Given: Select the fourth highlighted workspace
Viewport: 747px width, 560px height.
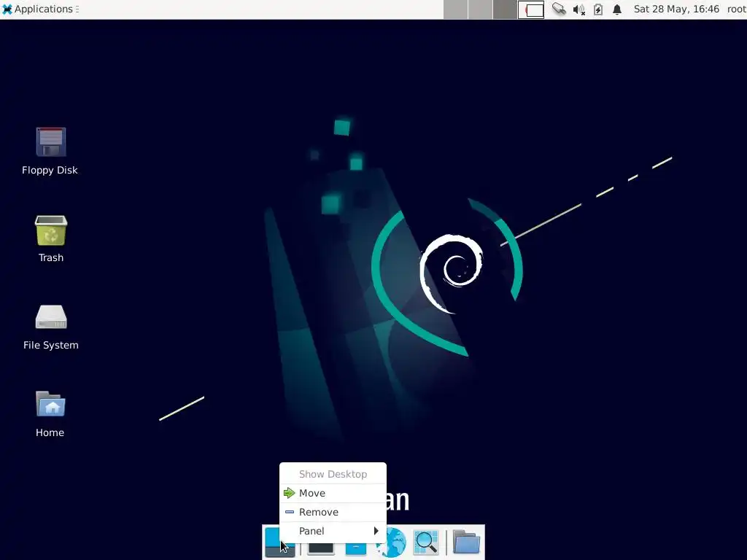Looking at the screenshot, I should point(531,9).
